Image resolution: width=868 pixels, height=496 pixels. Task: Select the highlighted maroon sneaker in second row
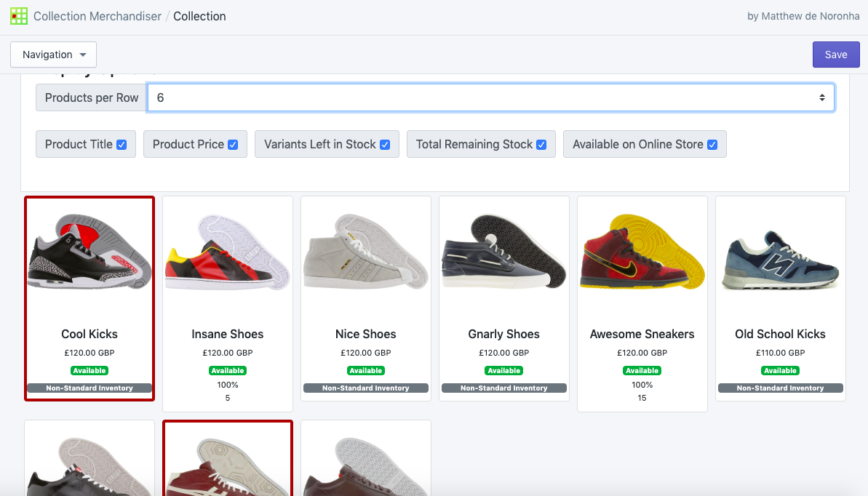tap(228, 465)
